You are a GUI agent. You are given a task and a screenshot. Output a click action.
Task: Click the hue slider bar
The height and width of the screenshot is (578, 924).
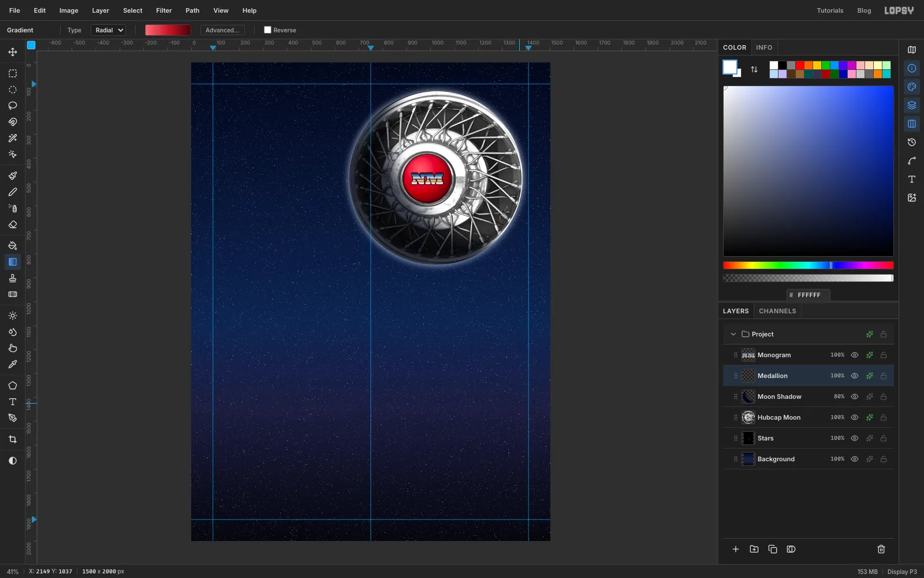pyautogui.click(x=808, y=265)
